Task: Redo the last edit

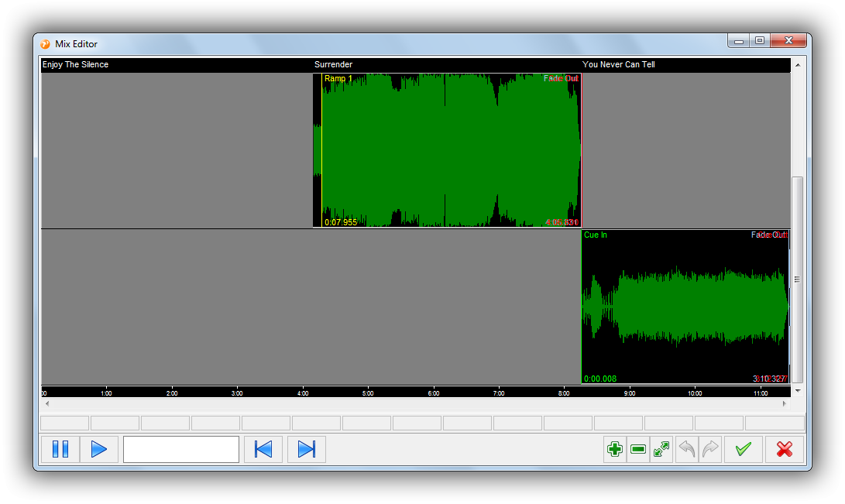Action: tap(710, 449)
